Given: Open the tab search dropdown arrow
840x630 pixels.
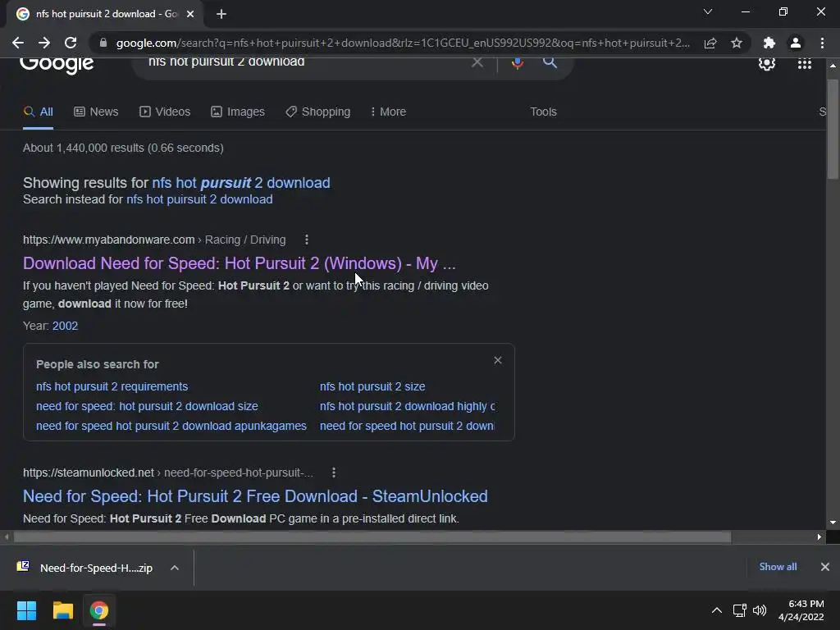Looking at the screenshot, I should 708,11.
